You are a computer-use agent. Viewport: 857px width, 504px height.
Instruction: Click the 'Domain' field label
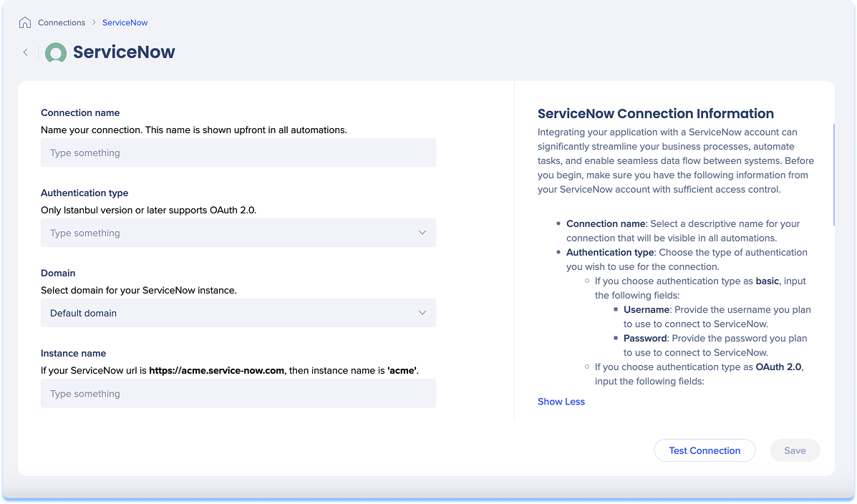click(x=58, y=273)
